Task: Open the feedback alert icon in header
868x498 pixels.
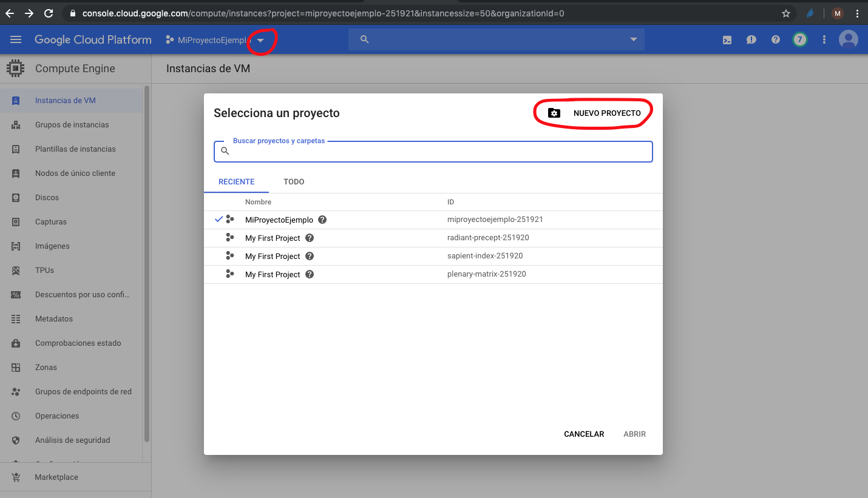Action: tap(751, 40)
